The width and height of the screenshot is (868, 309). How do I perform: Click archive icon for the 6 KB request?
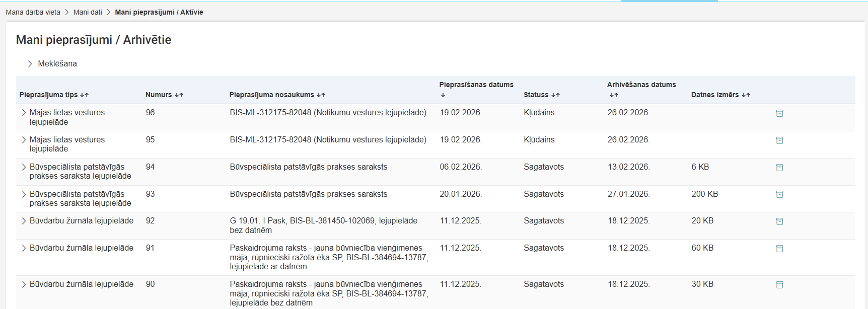click(779, 168)
